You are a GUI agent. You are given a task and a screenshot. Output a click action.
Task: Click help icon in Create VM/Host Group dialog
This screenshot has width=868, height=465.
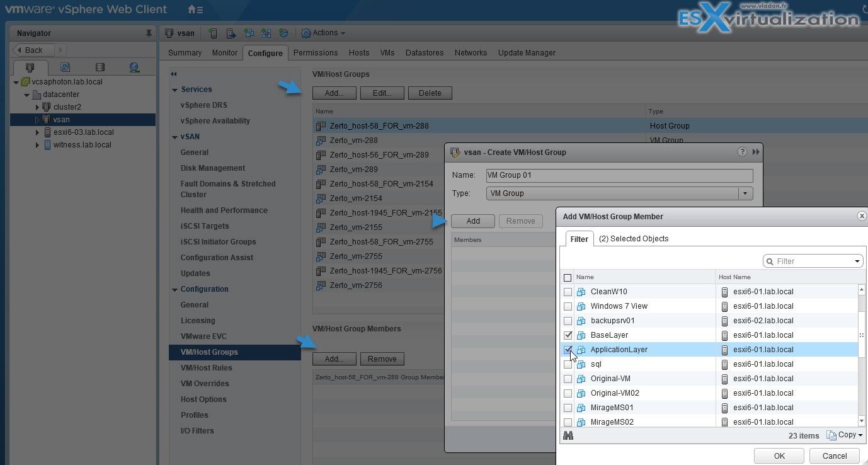[x=742, y=152]
